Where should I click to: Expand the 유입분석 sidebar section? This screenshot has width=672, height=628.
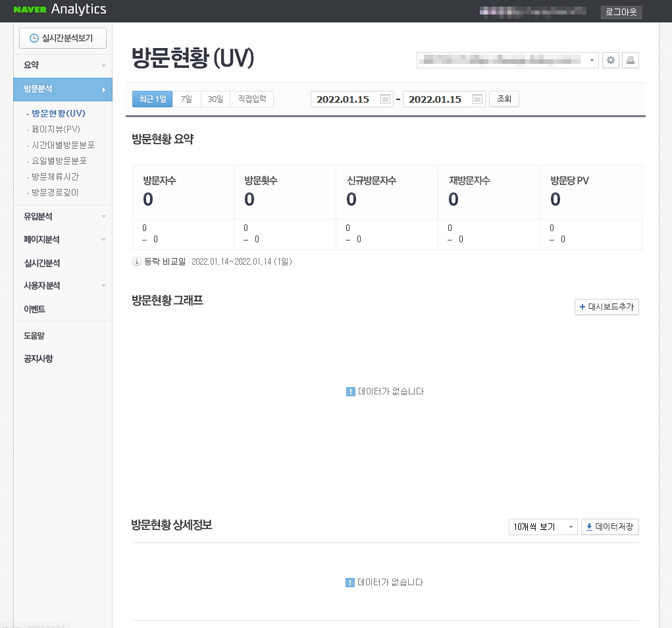(63, 216)
